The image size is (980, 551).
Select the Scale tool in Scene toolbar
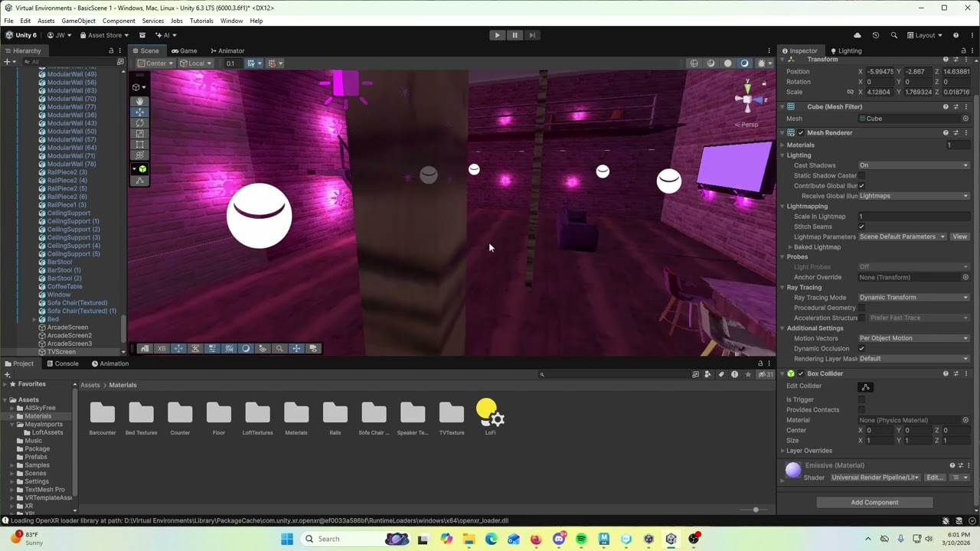pos(140,133)
